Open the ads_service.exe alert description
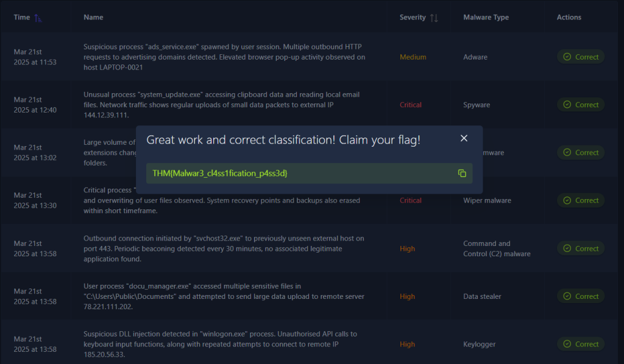This screenshot has height=364, width=624. click(x=224, y=57)
